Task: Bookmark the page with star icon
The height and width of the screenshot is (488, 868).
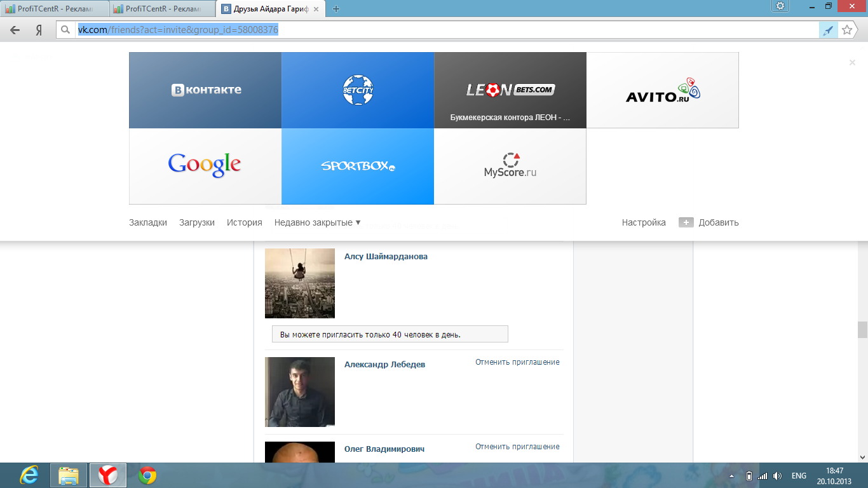Action: pyautogui.click(x=846, y=30)
